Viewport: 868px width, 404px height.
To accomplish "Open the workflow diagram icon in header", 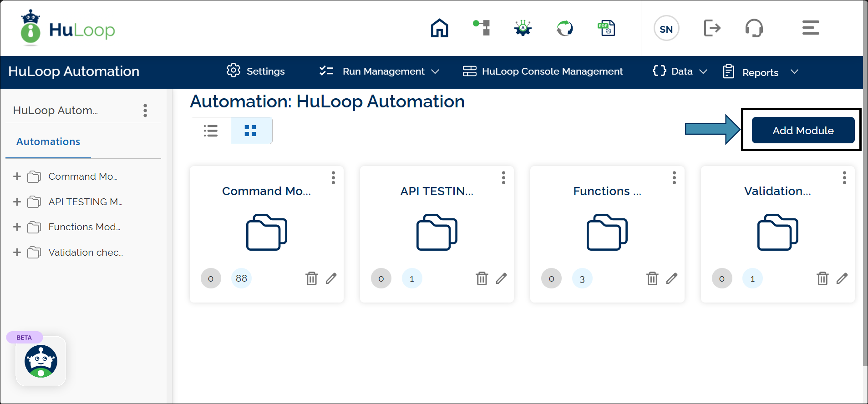I will [x=482, y=28].
